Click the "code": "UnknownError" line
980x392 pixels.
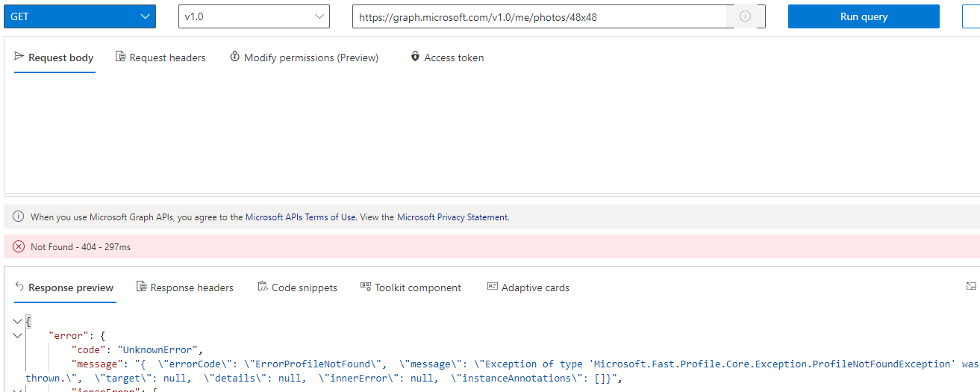137,349
